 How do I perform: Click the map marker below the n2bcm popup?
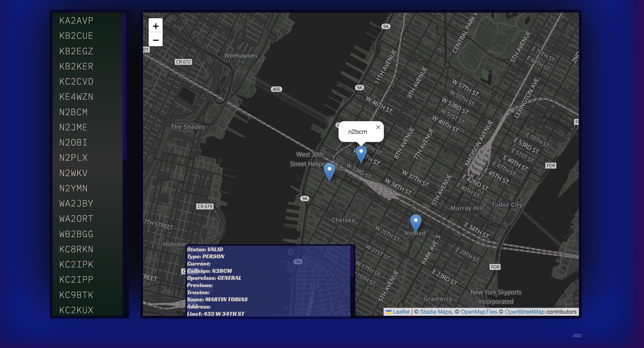361,154
